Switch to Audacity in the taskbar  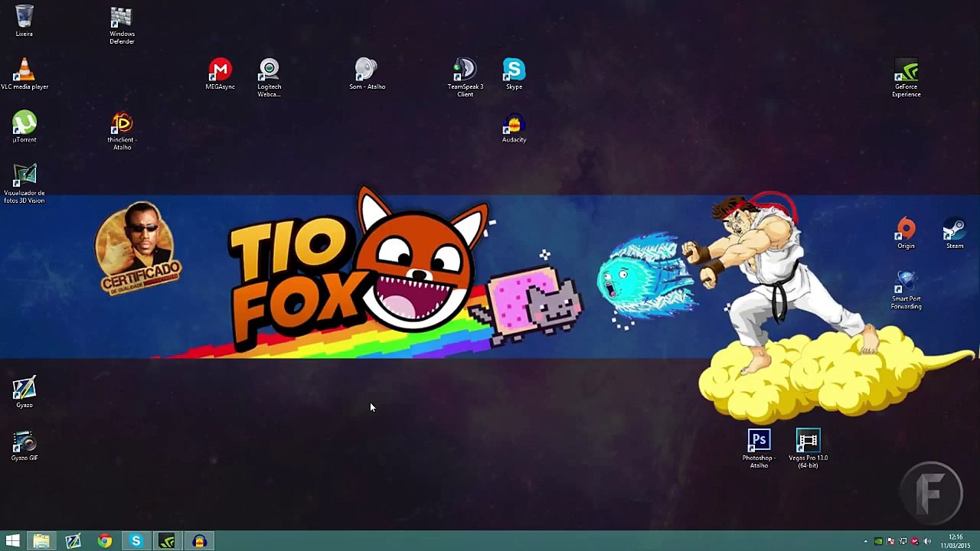[199, 542]
